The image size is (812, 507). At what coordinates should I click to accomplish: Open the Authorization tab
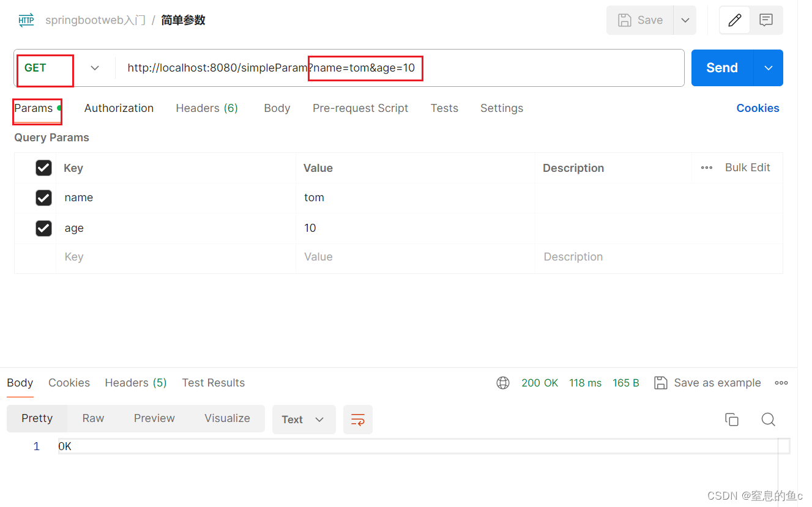pos(119,108)
